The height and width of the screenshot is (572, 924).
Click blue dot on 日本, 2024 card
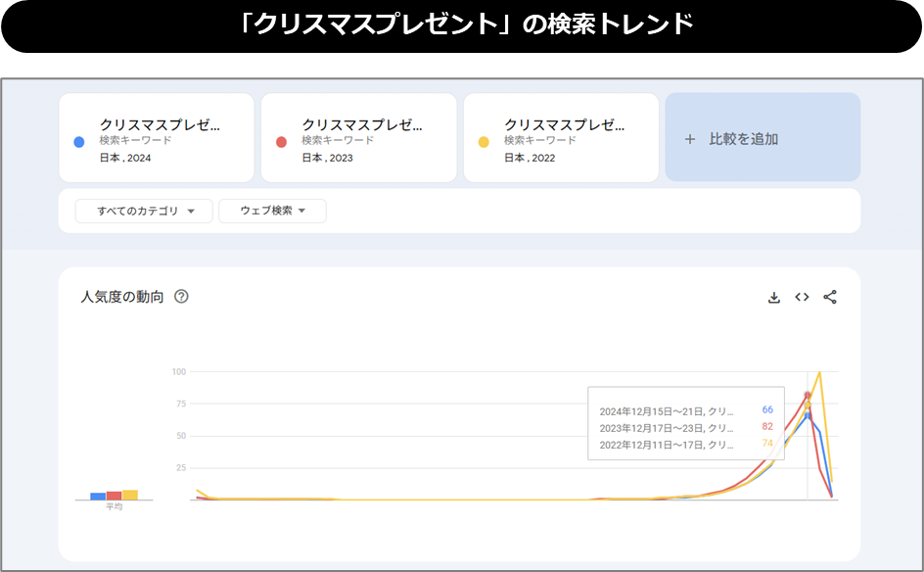[79, 142]
